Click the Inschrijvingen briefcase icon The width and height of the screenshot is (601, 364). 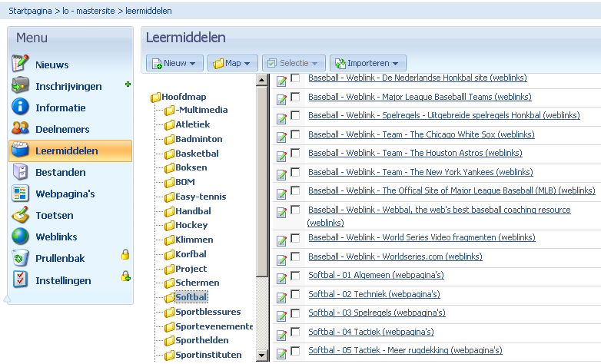[x=20, y=85]
